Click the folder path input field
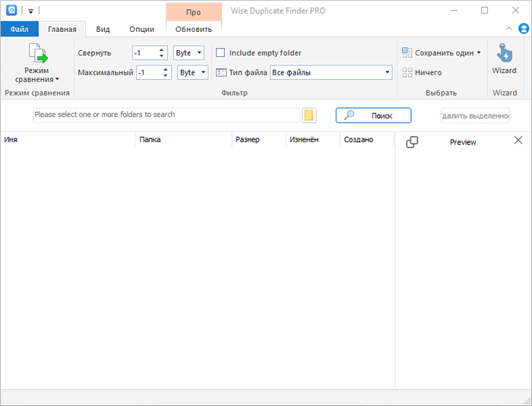The height and width of the screenshot is (406, 532). click(166, 115)
